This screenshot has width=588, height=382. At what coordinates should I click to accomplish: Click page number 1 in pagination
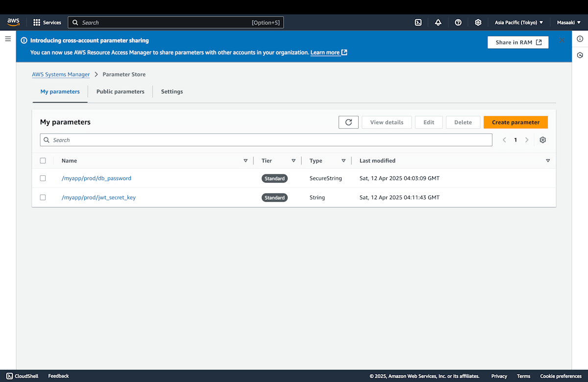point(515,140)
